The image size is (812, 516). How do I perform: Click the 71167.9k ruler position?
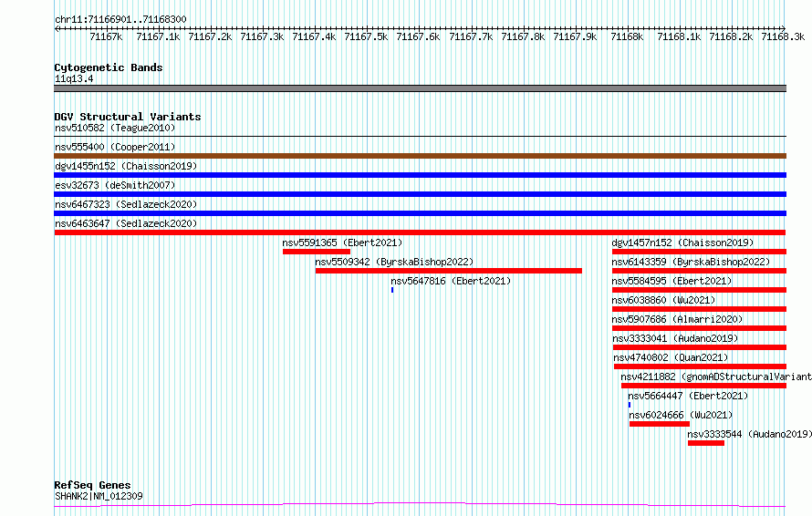tap(575, 36)
